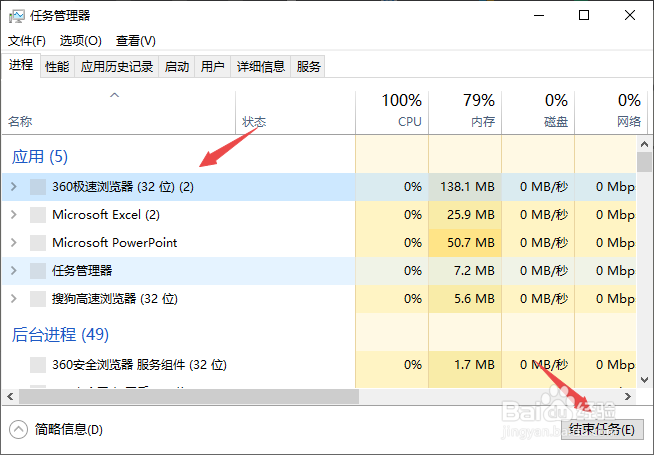Expand the Microsoft Excel process group
This screenshot has width=654, height=455.
pyautogui.click(x=14, y=214)
